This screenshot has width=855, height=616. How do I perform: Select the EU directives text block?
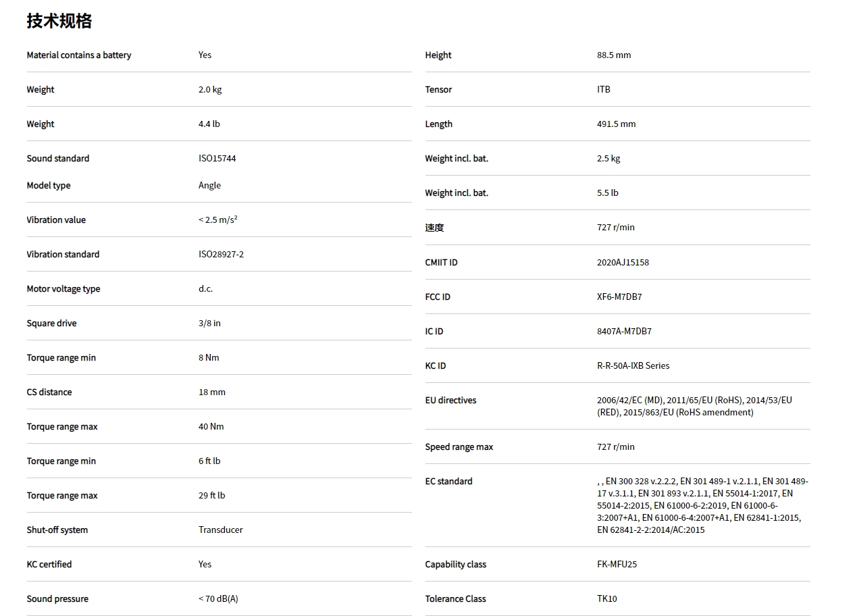(694, 406)
